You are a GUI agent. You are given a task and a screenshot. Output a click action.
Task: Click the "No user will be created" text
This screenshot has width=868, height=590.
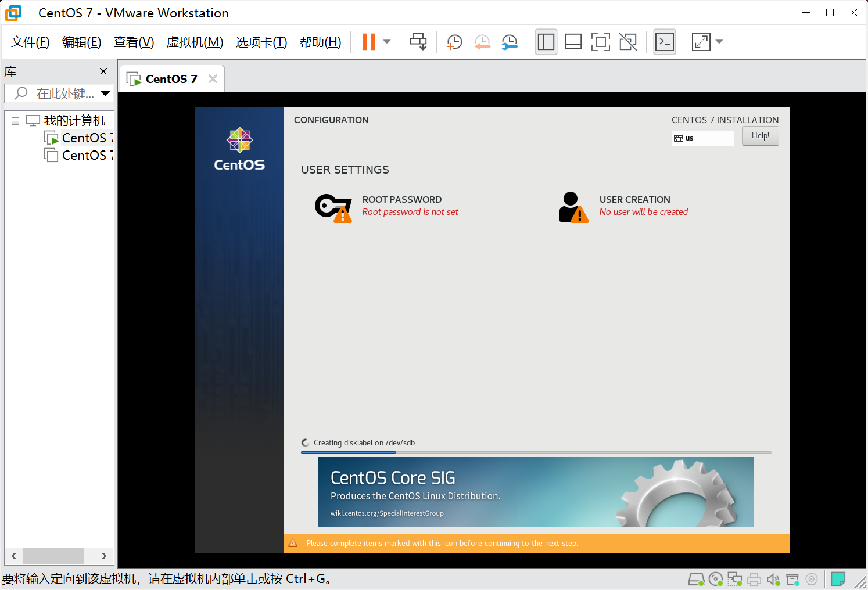[643, 212]
